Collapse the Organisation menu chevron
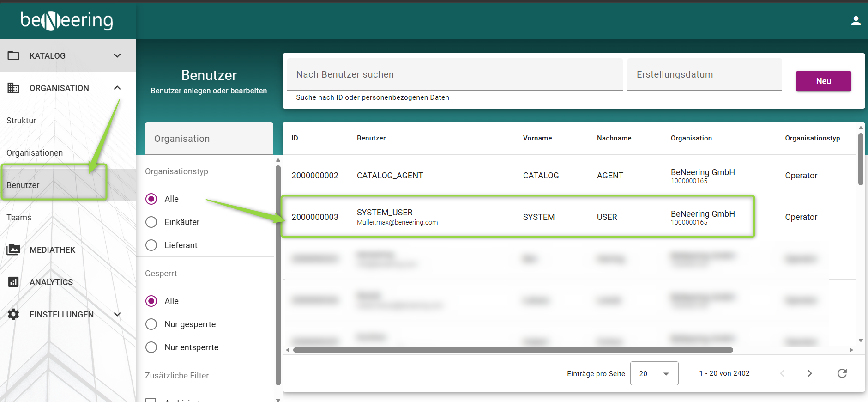 [117, 88]
